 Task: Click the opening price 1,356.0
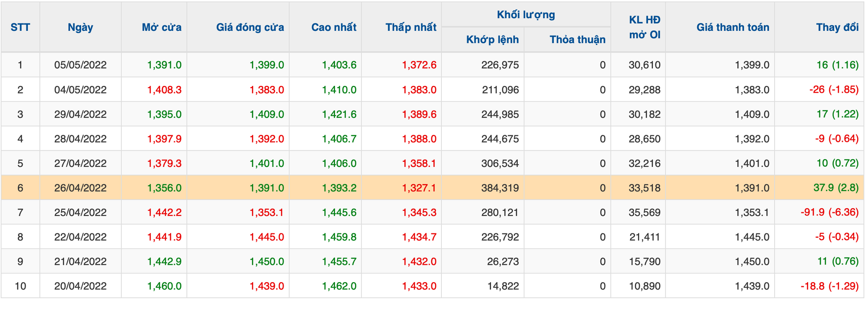[164, 188]
